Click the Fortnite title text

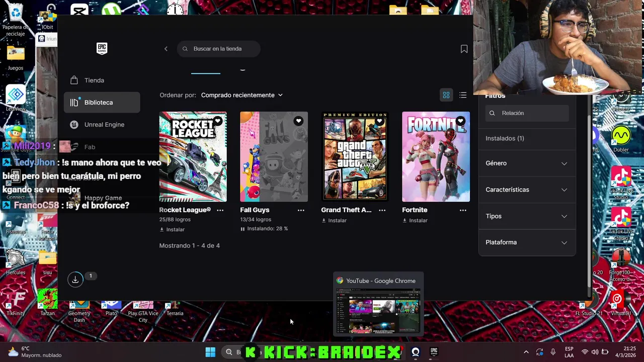[x=415, y=210]
